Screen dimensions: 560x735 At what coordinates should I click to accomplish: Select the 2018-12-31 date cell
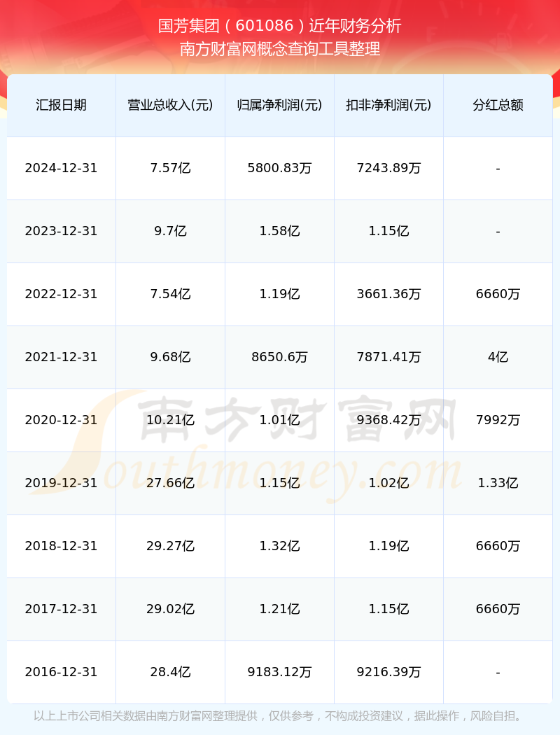coord(62,546)
